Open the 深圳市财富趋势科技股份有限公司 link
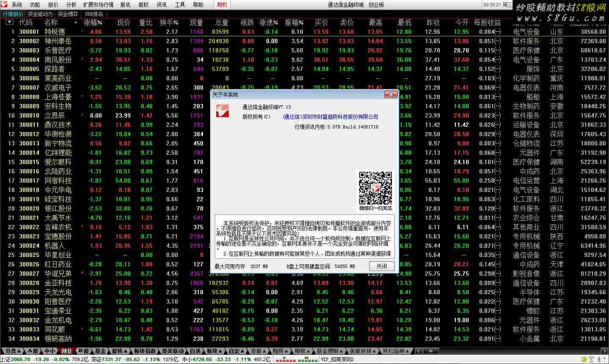This screenshot has width=609, height=364. [x=331, y=117]
